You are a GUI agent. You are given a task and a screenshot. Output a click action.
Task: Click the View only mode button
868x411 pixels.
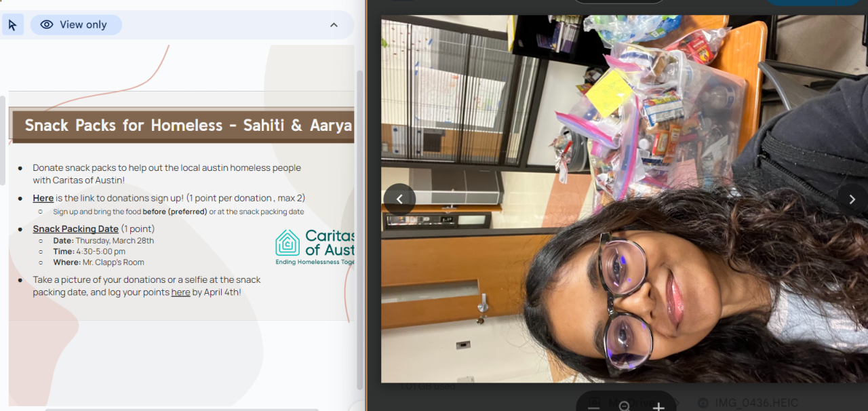(76, 25)
